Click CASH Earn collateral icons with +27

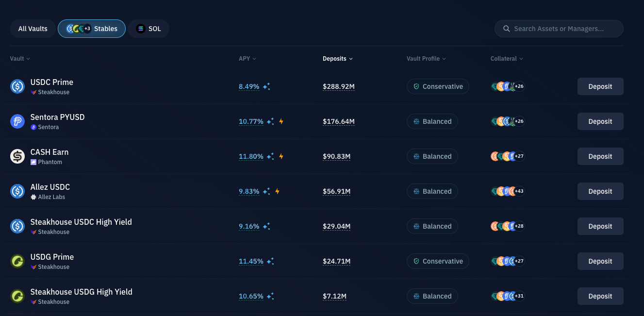[x=508, y=156]
